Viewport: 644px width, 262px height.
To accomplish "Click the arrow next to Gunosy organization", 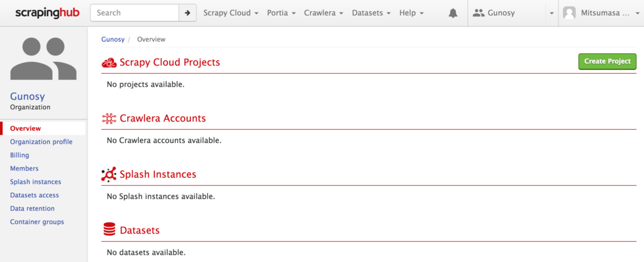I will point(552,14).
